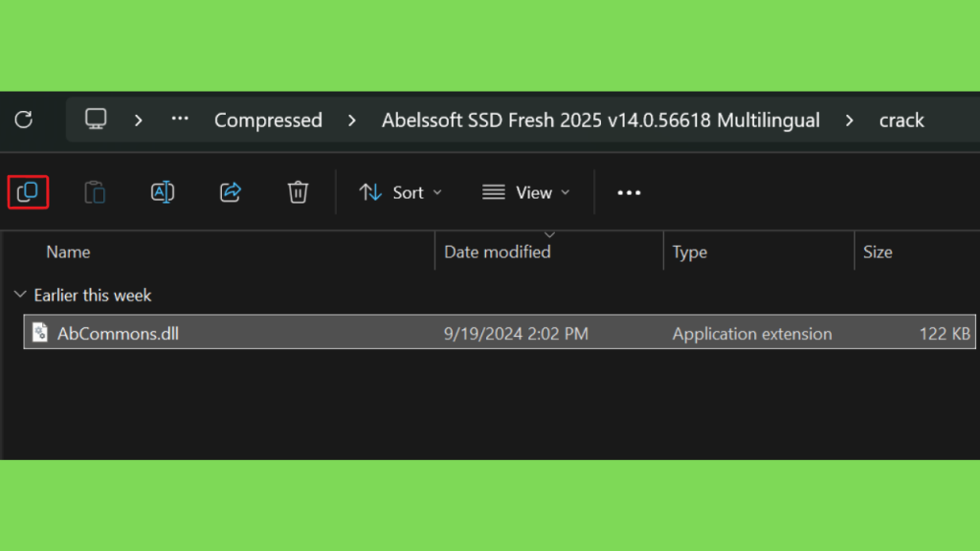980x551 pixels.
Task: Click the 9/19/2024 2:02 PM date cell
Action: (516, 333)
